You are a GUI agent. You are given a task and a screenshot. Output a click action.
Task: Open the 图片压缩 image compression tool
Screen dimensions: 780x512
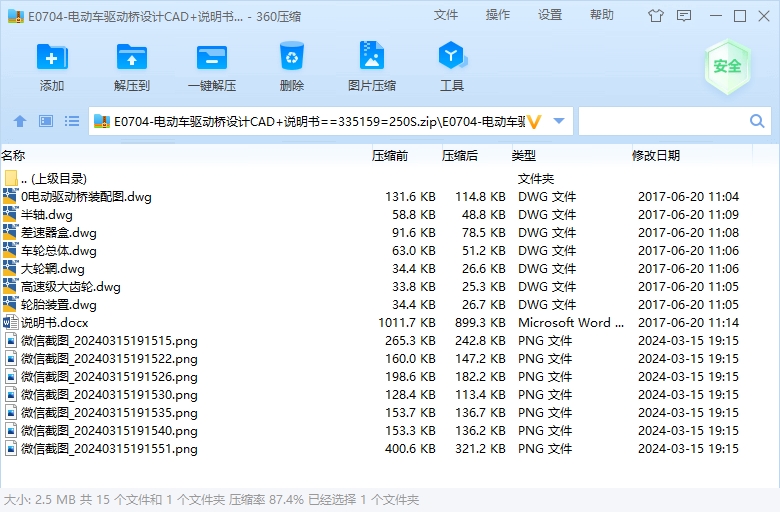pos(372,55)
